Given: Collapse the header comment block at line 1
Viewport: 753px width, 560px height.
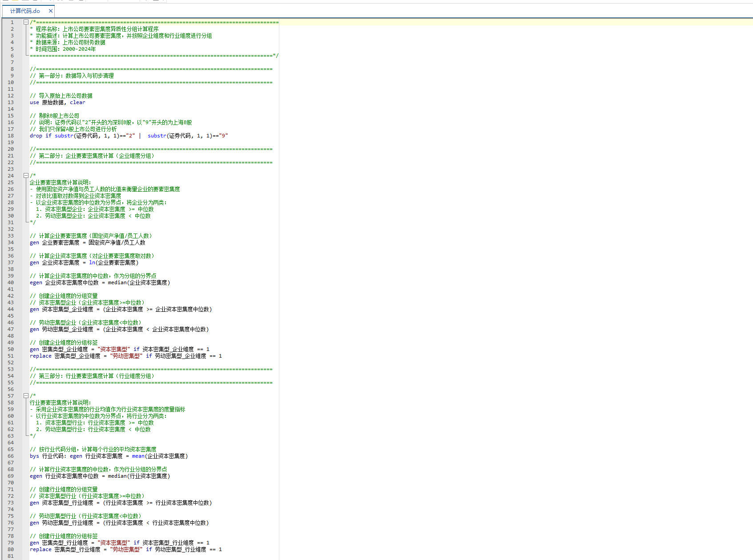Looking at the screenshot, I should pos(26,22).
